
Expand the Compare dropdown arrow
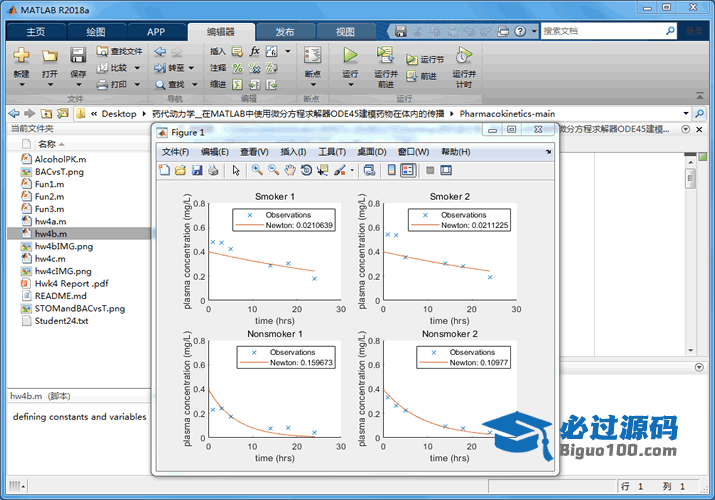(137, 68)
